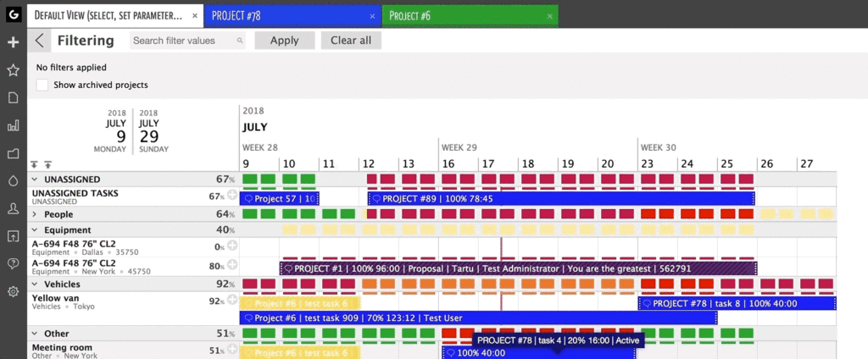Expand the People group
The image size is (868, 359).
click(34, 214)
